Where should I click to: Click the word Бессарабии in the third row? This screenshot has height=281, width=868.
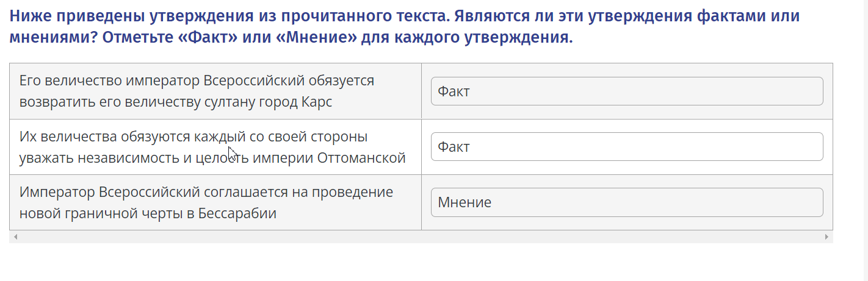tap(237, 213)
